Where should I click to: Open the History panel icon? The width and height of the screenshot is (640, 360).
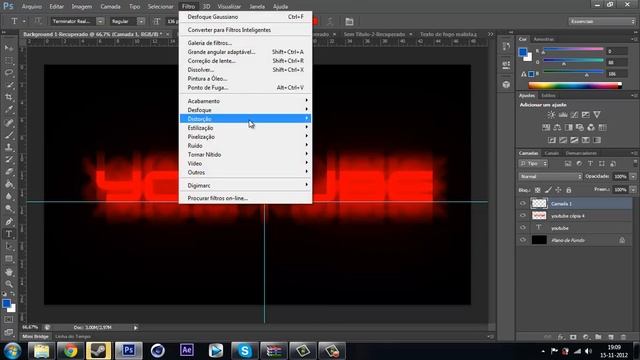tap(506, 46)
